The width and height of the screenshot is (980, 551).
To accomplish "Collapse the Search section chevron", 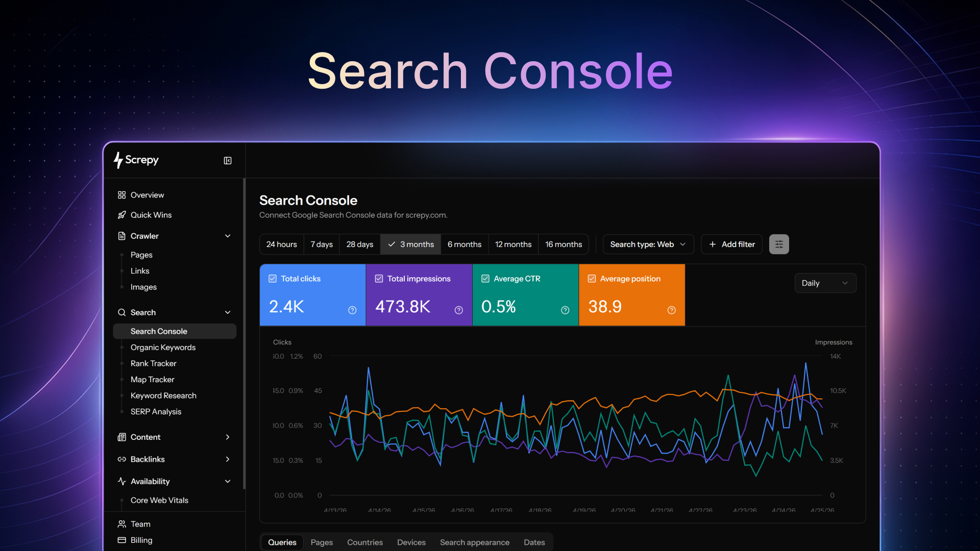I will [228, 312].
